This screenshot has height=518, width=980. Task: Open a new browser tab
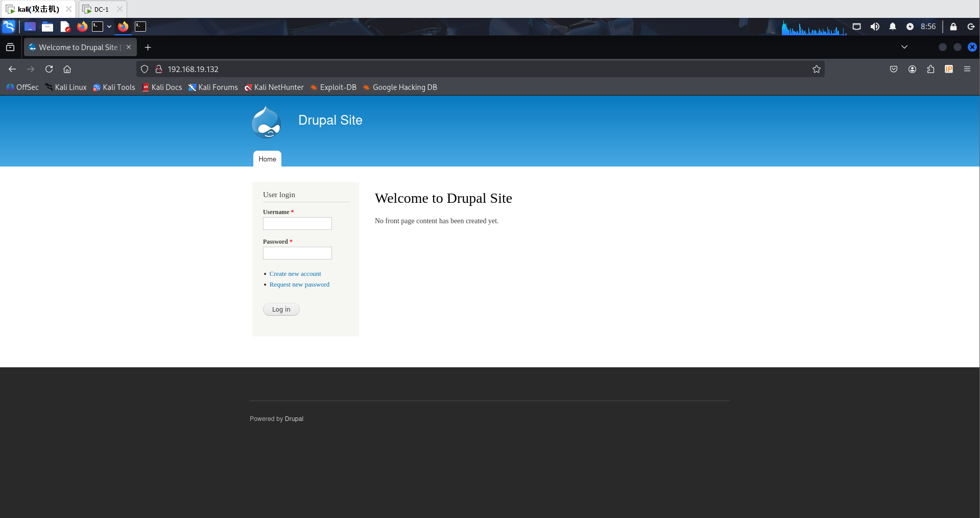tap(148, 48)
